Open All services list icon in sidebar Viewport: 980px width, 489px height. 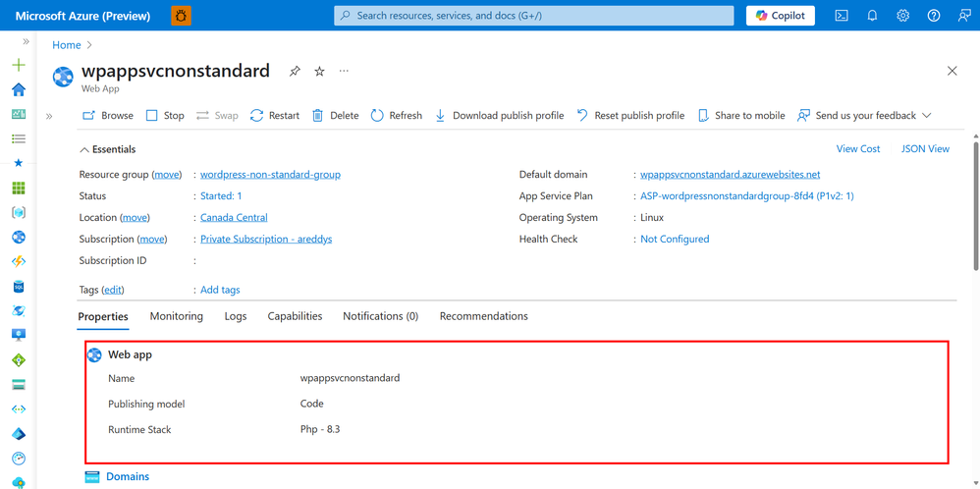coord(19,138)
